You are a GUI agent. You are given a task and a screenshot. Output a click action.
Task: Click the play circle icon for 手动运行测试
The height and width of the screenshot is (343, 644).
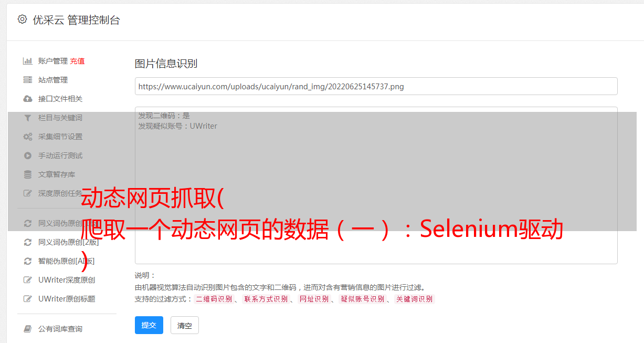click(x=28, y=155)
